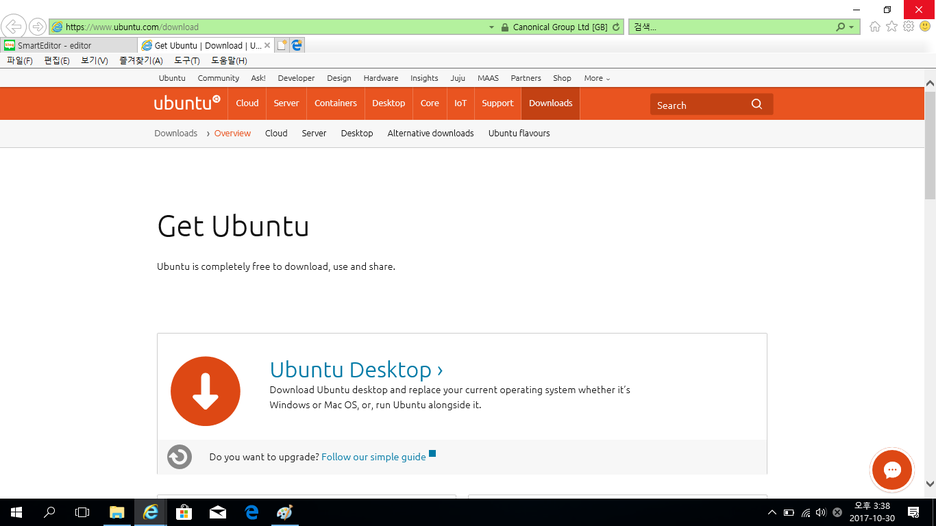The width and height of the screenshot is (936, 526).
Task: Select IoT in the orange nav
Action: point(460,103)
